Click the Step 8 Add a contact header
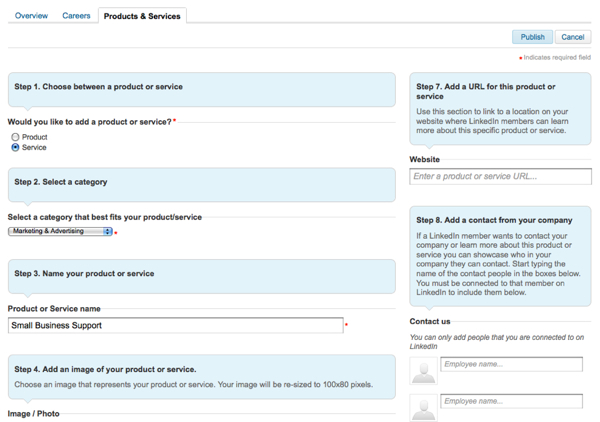 click(494, 220)
